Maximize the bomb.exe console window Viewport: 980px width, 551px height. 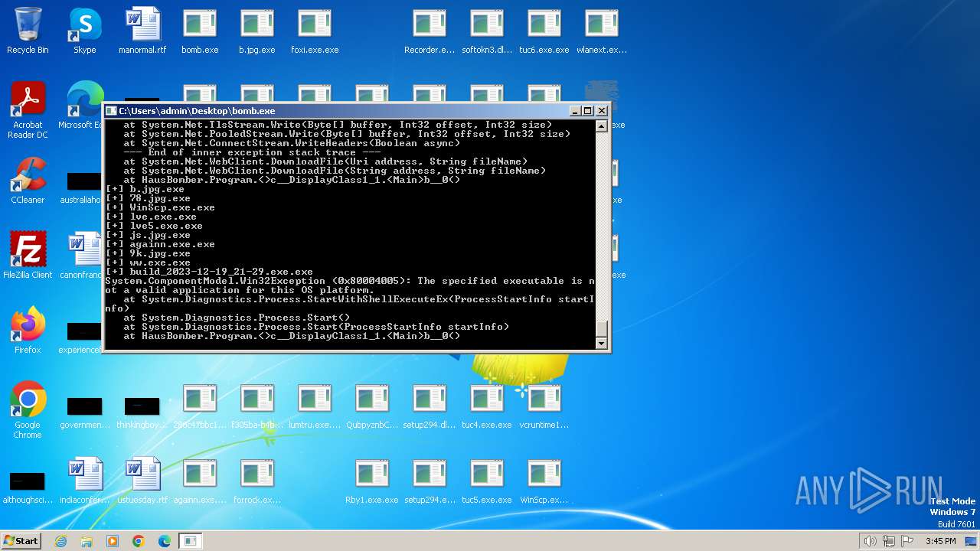[x=588, y=111]
